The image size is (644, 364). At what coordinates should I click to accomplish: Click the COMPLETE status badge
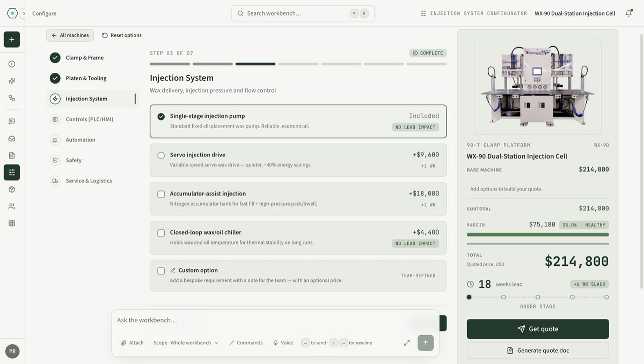(428, 53)
